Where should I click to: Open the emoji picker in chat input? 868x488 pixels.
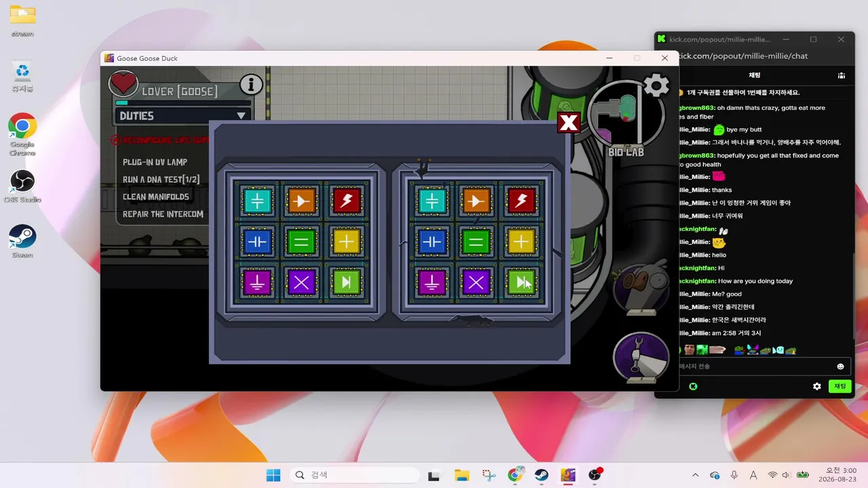click(x=840, y=367)
